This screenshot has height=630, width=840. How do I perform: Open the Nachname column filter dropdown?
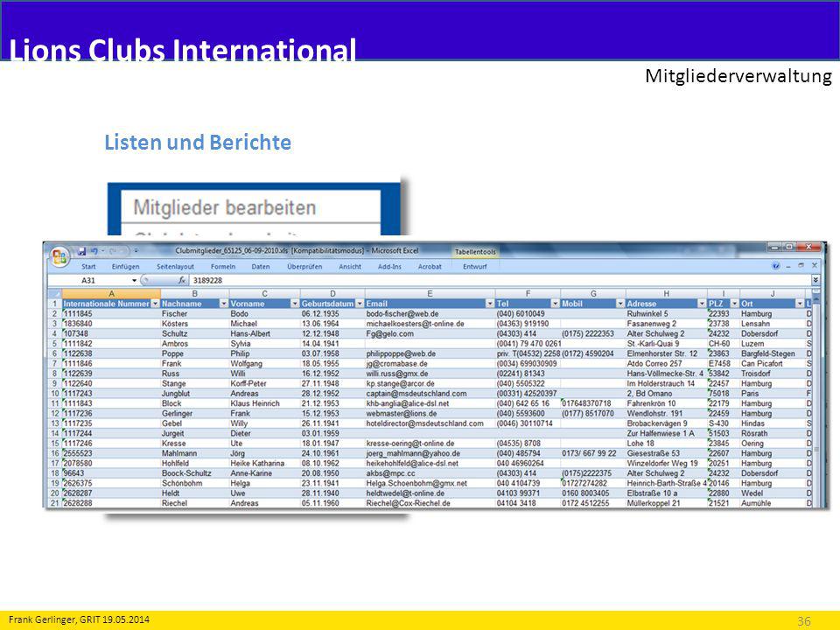tap(224, 304)
